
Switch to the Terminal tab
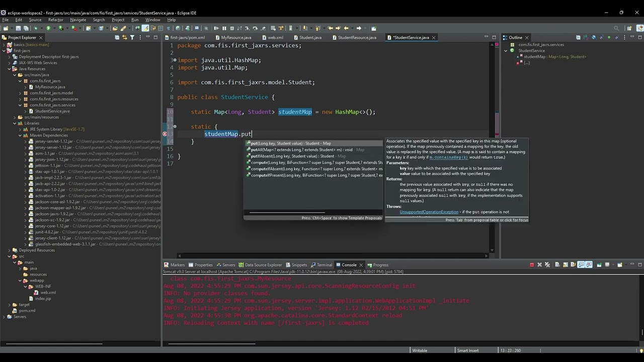[x=321, y=265]
